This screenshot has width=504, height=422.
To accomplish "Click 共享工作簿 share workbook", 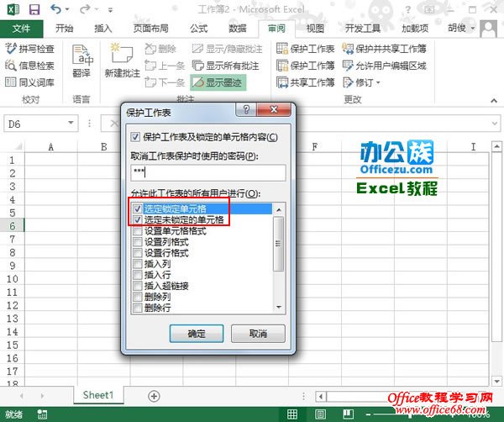I will [x=306, y=82].
